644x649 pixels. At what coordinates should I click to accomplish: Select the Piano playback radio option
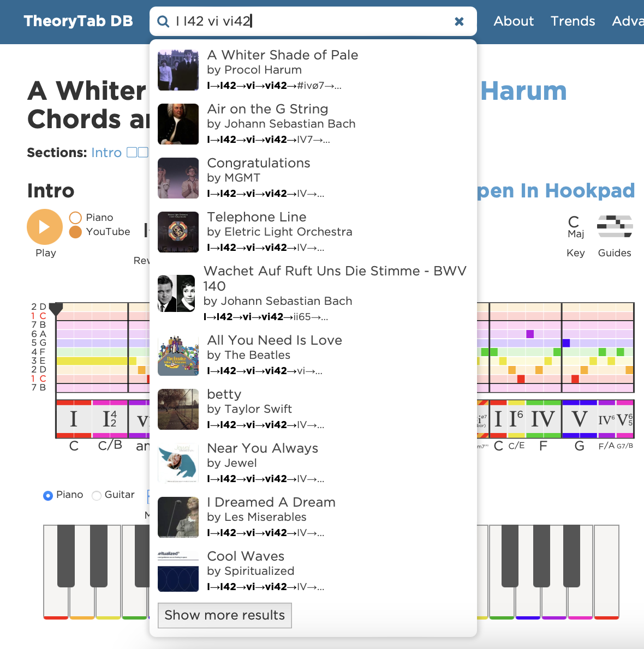pyautogui.click(x=75, y=218)
